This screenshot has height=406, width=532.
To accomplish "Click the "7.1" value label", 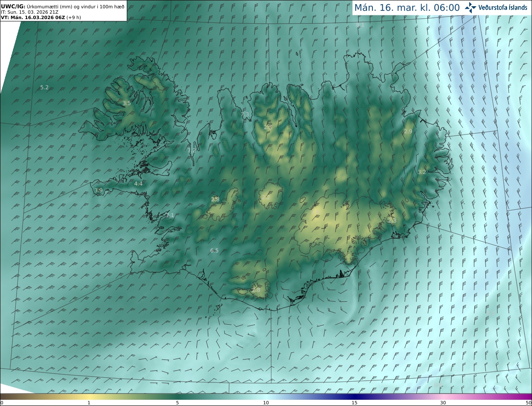I will [170, 215].
